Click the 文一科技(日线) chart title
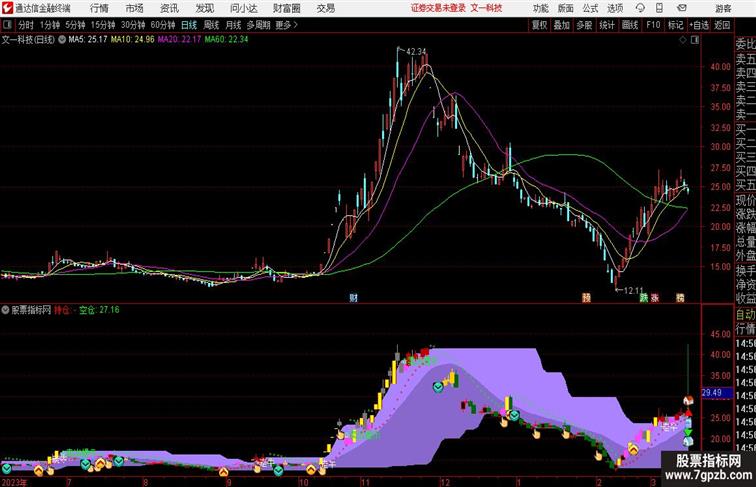The height and width of the screenshot is (487, 756). (x=28, y=40)
